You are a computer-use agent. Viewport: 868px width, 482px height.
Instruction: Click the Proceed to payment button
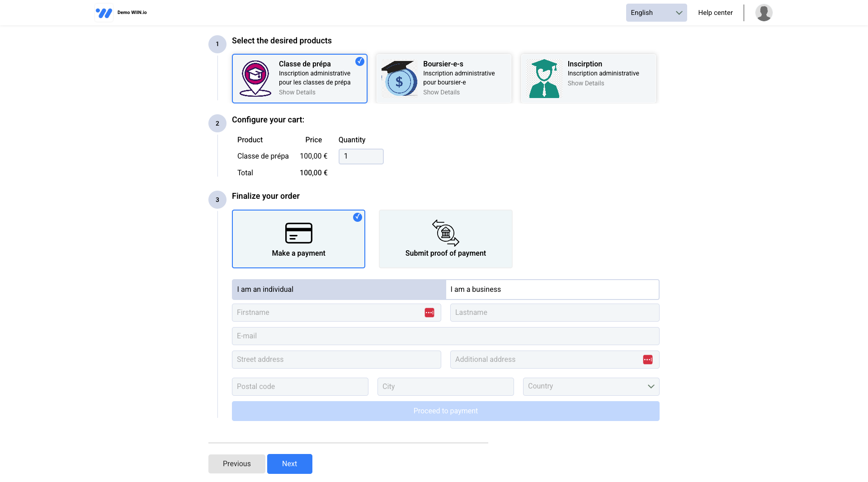[x=445, y=411]
